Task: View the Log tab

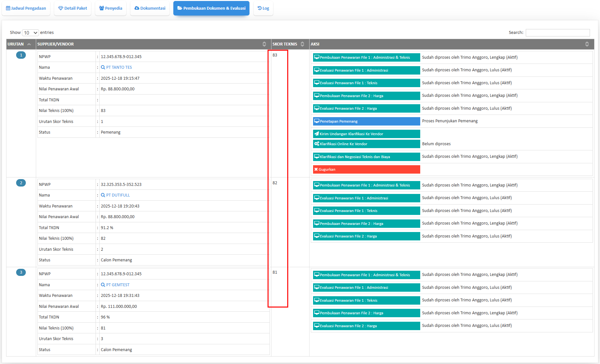Action: pos(263,8)
